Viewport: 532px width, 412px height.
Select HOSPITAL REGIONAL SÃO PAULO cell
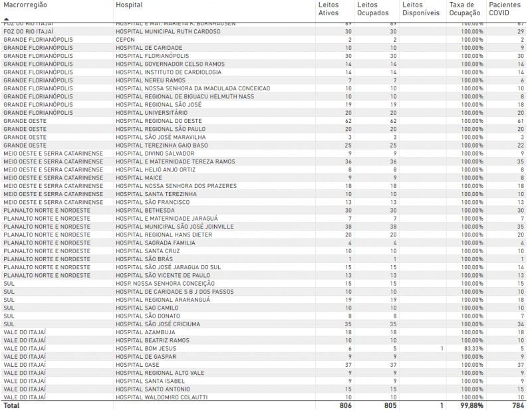(160, 129)
